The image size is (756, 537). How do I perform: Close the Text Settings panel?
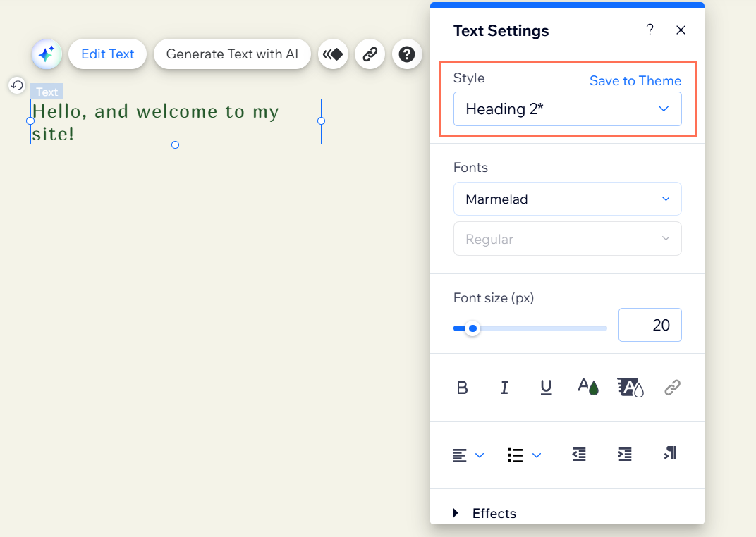click(681, 30)
